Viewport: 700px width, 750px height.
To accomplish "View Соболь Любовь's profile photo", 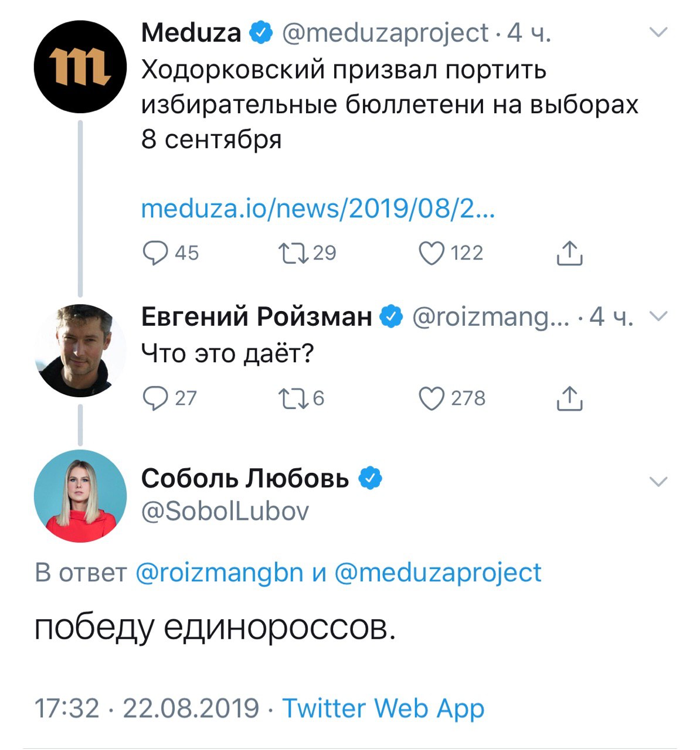I will pyautogui.click(x=80, y=496).
